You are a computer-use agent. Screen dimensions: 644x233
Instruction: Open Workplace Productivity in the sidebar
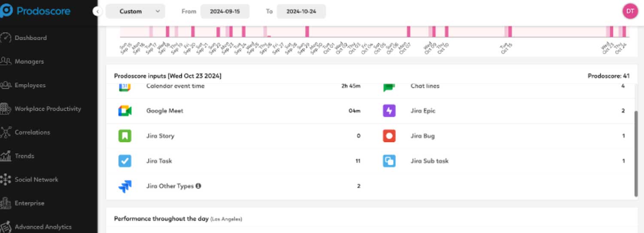tap(49, 109)
